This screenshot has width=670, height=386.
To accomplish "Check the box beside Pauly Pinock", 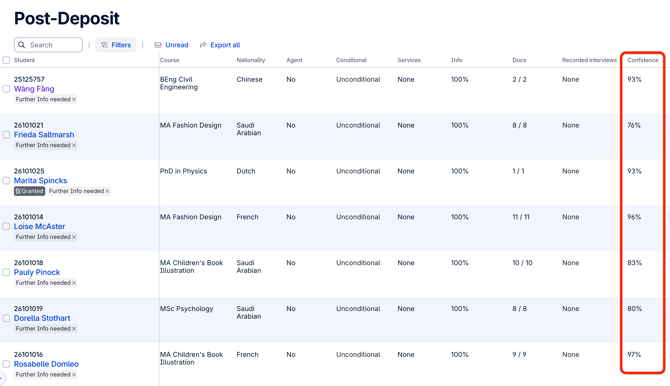I will [6, 272].
